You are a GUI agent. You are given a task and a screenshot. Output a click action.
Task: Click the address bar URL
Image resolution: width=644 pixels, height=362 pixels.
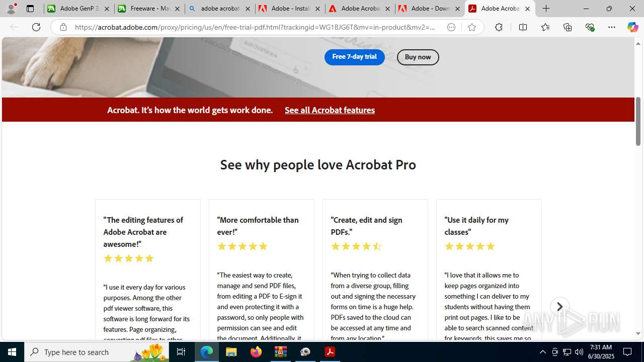point(255,27)
